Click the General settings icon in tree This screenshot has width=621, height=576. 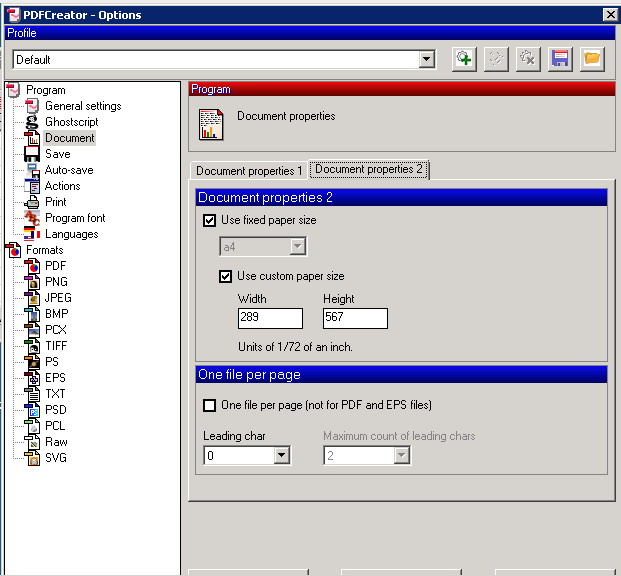click(32, 106)
